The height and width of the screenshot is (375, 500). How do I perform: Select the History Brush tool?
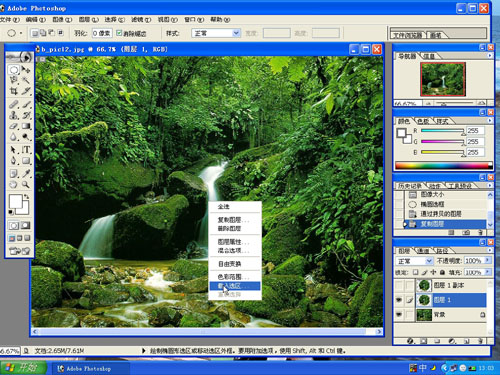tap(26, 115)
